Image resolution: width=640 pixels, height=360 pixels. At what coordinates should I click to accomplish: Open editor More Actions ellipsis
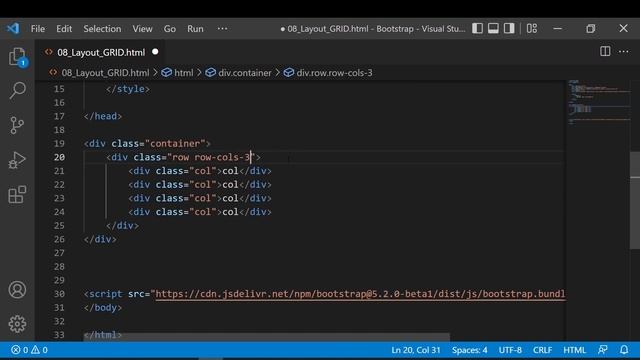tap(624, 51)
